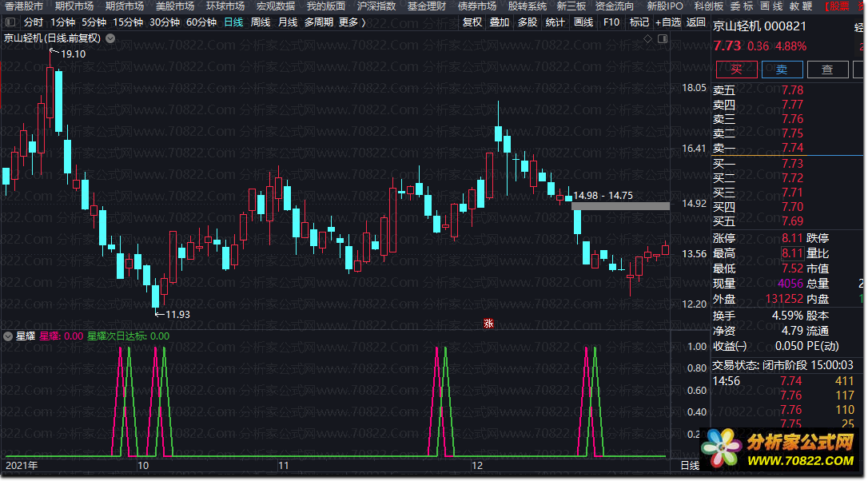
Task: Select the 日线 period
Action: click(233, 22)
